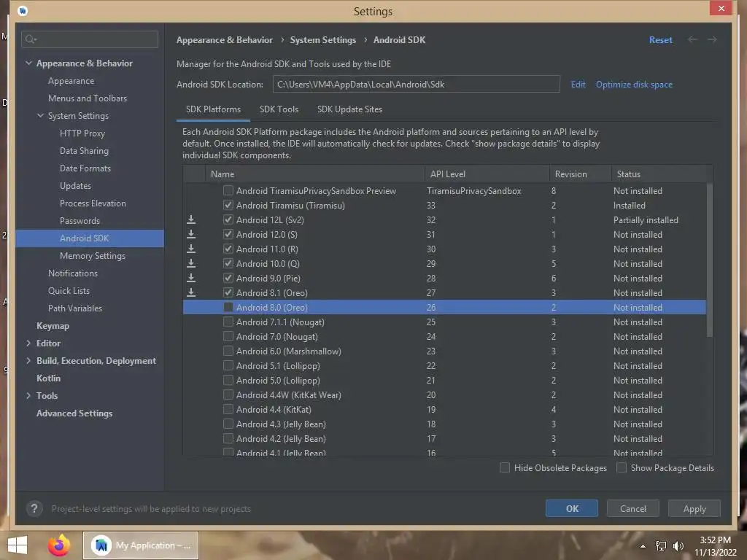Viewport: 747px width, 560px height.
Task: Click the SDK list vertical scrollbar
Action: click(710, 260)
